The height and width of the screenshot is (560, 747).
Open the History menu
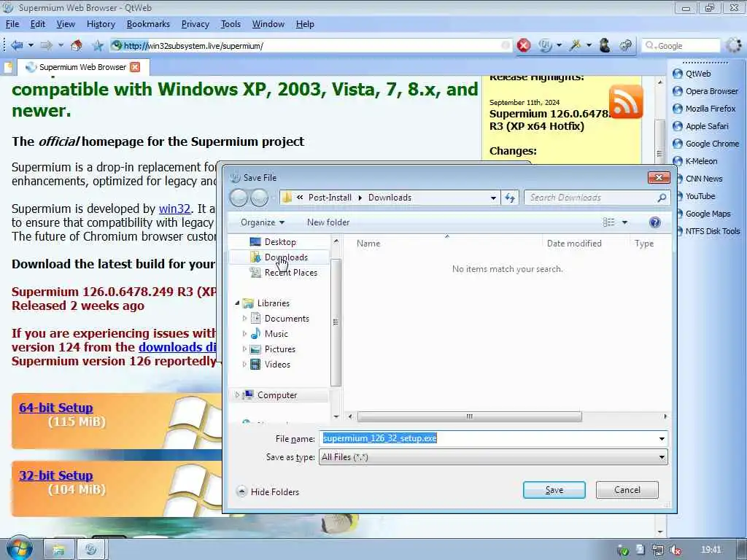point(101,24)
